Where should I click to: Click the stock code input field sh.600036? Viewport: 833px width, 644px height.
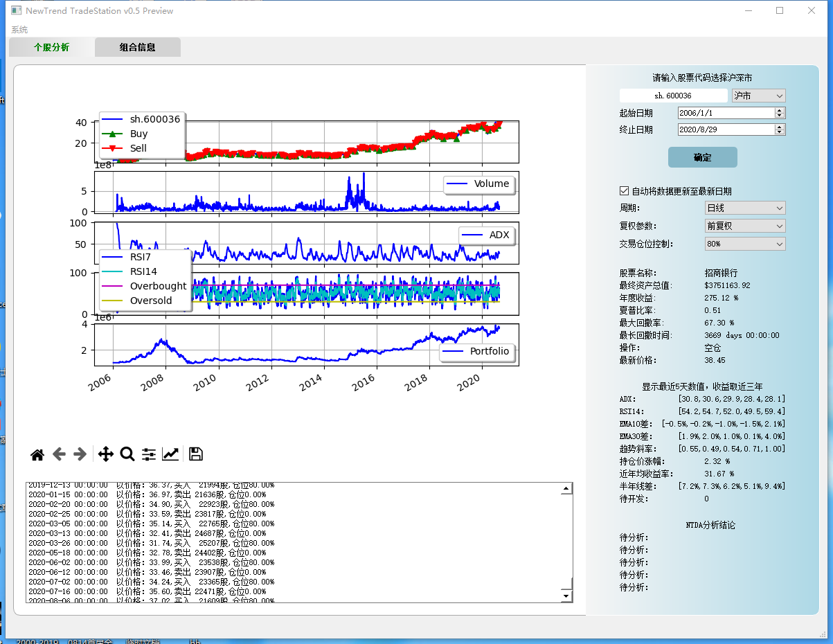click(x=673, y=96)
